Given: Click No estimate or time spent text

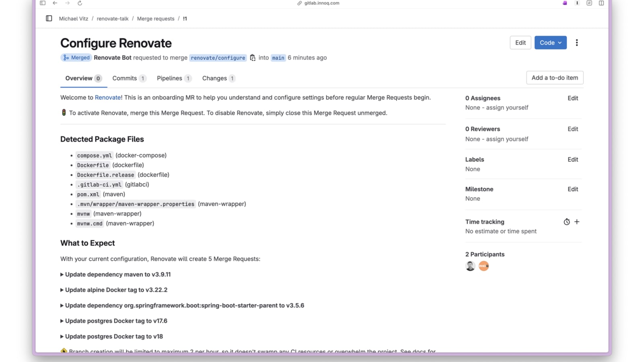Looking at the screenshot, I should [501, 231].
